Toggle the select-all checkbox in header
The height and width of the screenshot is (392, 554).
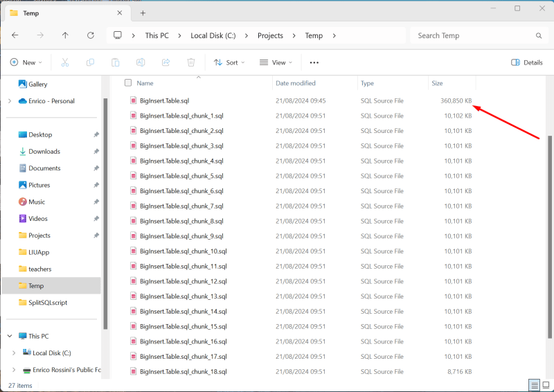128,82
